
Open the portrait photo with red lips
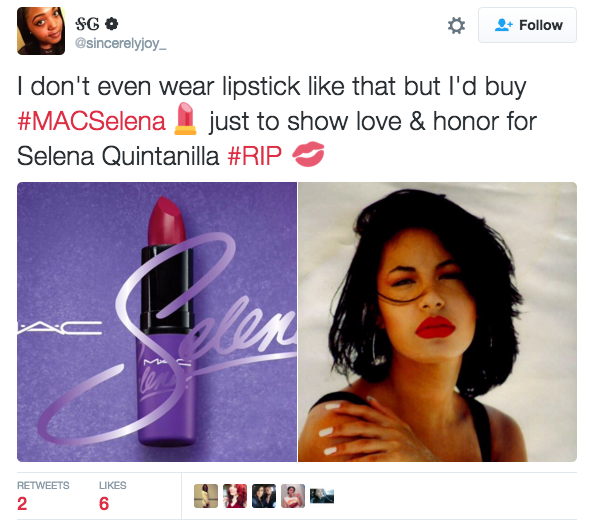pyautogui.click(x=437, y=322)
